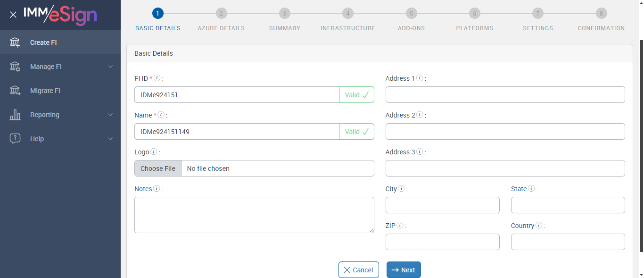Image resolution: width=644 pixels, height=278 pixels.
Task: Cancel the Basic Details form
Action: (x=358, y=270)
